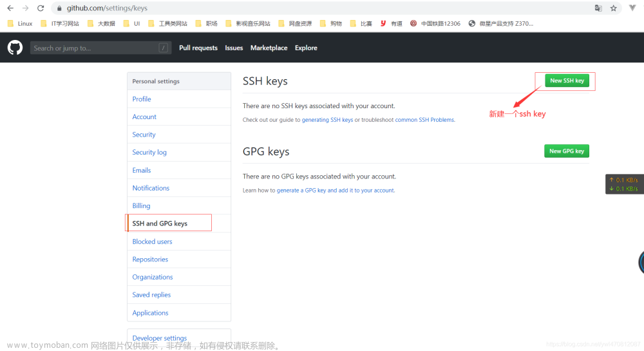This screenshot has width=644, height=351.
Task: Open Issues in the GitHub header
Action: pyautogui.click(x=234, y=48)
